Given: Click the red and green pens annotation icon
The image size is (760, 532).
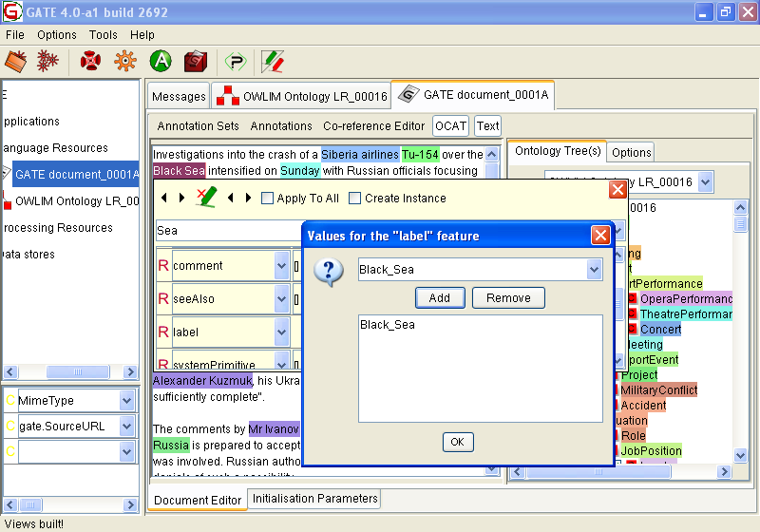Looking at the screenshot, I should (273, 62).
